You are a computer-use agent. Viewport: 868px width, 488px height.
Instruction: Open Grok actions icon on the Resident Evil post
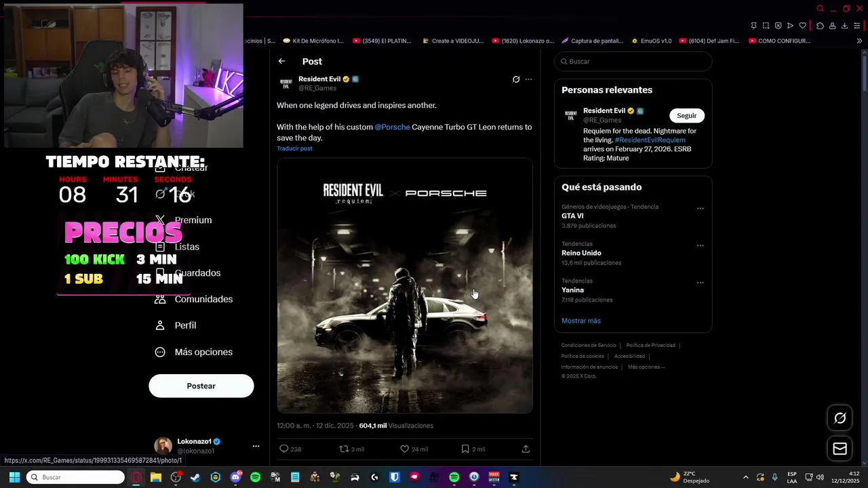tap(516, 79)
